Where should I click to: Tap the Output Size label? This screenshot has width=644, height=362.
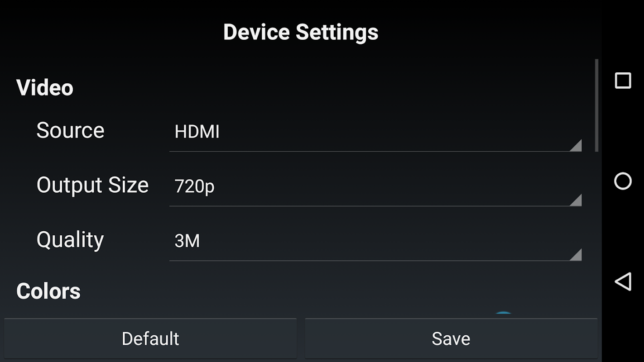[x=92, y=186]
